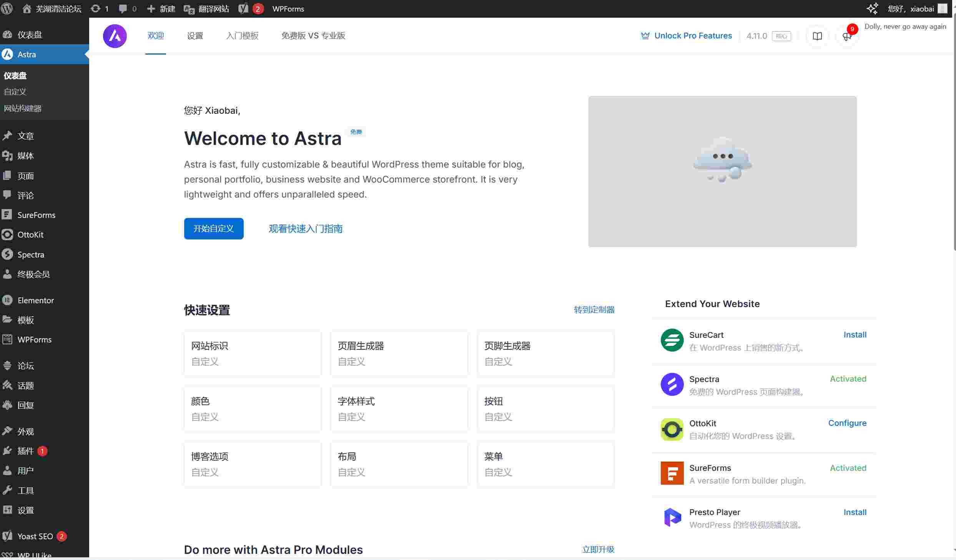Viewport: 956px width, 560px height.
Task: Click the 开始自定义 button
Action: coord(213,229)
